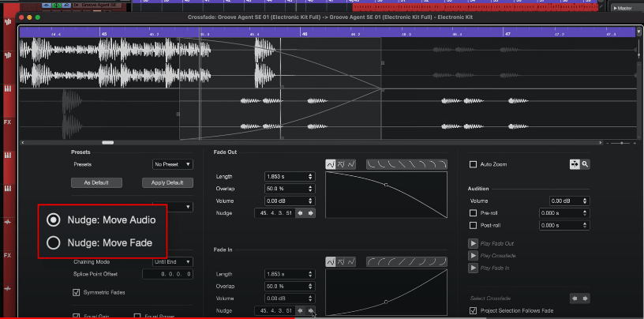The height and width of the screenshot is (319, 644).
Task: Click bar 46 on the ruler
Action: [x=305, y=35]
